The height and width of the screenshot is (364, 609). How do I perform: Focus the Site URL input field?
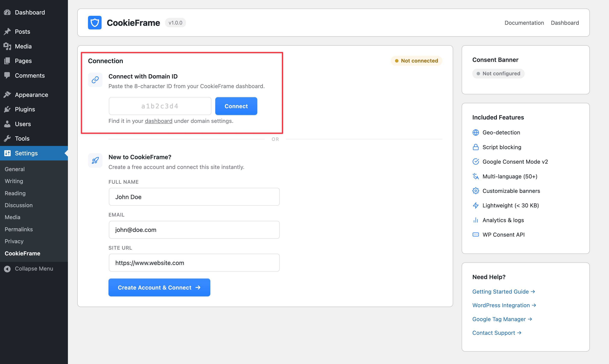(194, 263)
